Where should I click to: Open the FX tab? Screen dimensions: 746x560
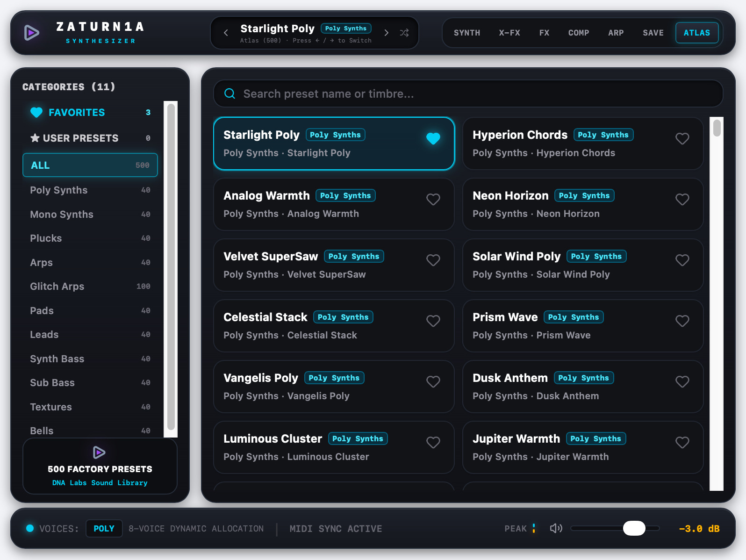[x=544, y=33]
